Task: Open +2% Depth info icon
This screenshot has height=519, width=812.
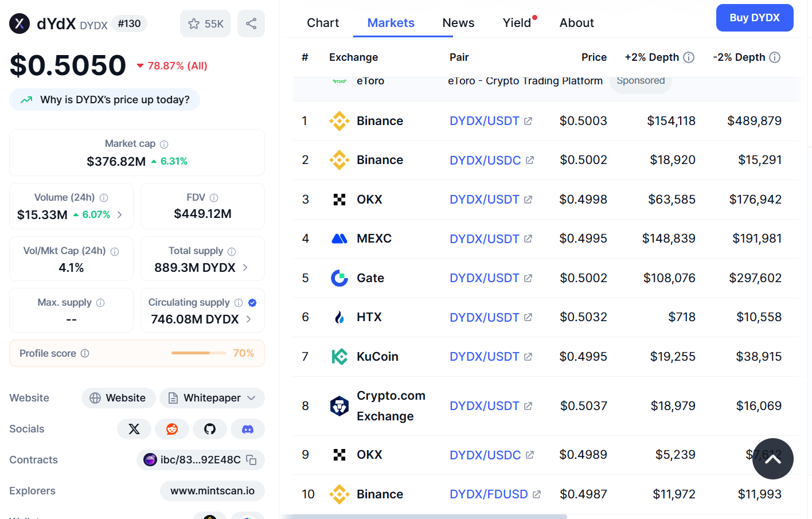Action: point(689,57)
